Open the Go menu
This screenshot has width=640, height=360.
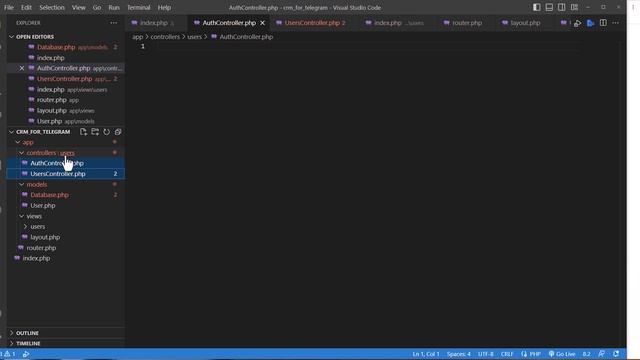97,7
